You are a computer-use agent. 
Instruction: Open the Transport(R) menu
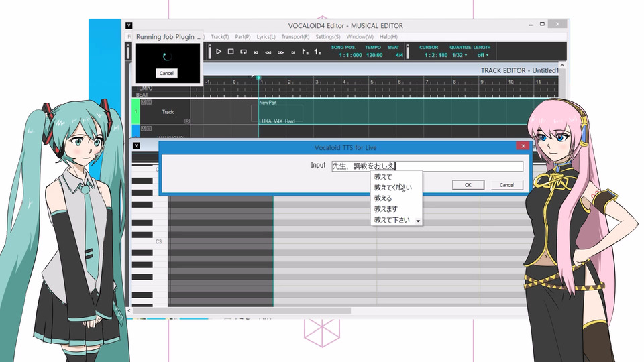click(x=295, y=36)
